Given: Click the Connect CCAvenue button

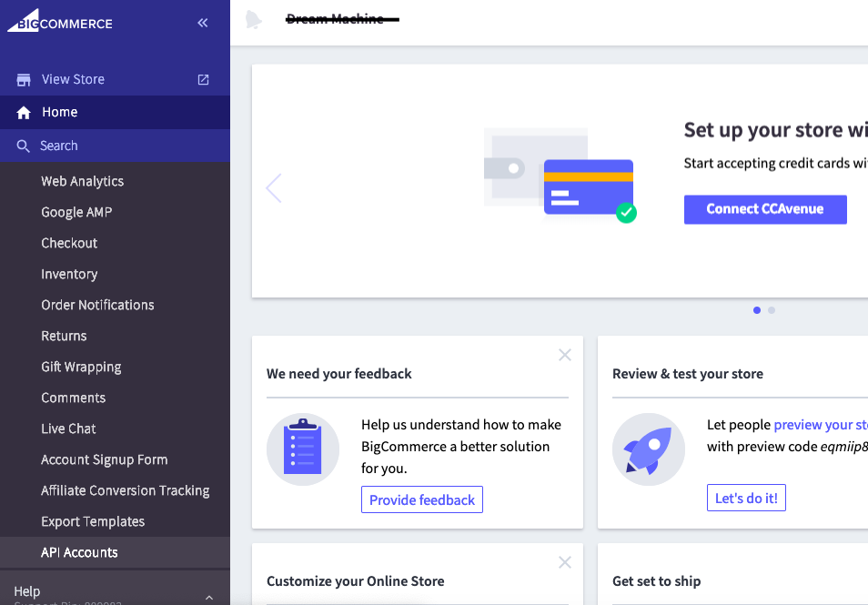Looking at the screenshot, I should point(765,209).
